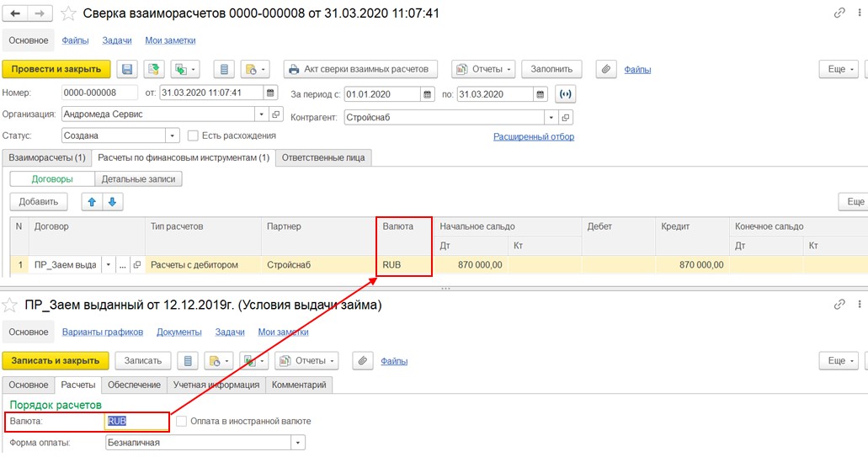This screenshot has width=868, height=457.
Task: Click the save (floppy disk) icon
Action: point(127,69)
